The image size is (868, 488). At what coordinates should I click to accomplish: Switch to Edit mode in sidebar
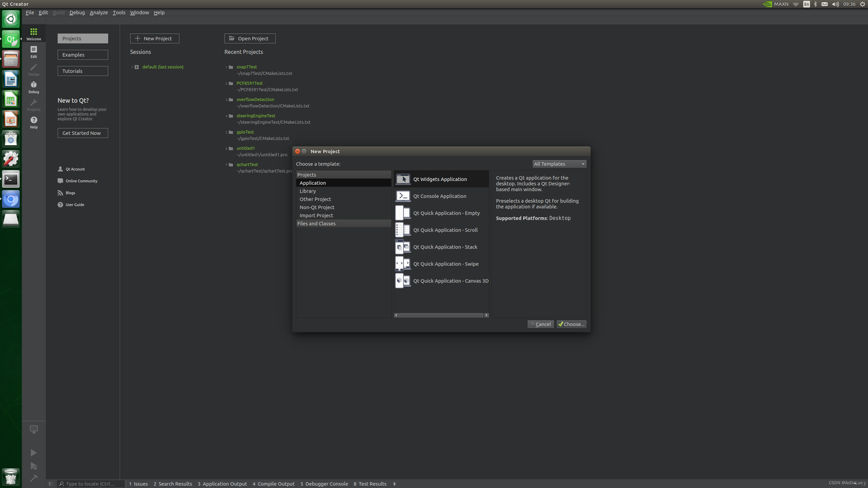point(34,52)
